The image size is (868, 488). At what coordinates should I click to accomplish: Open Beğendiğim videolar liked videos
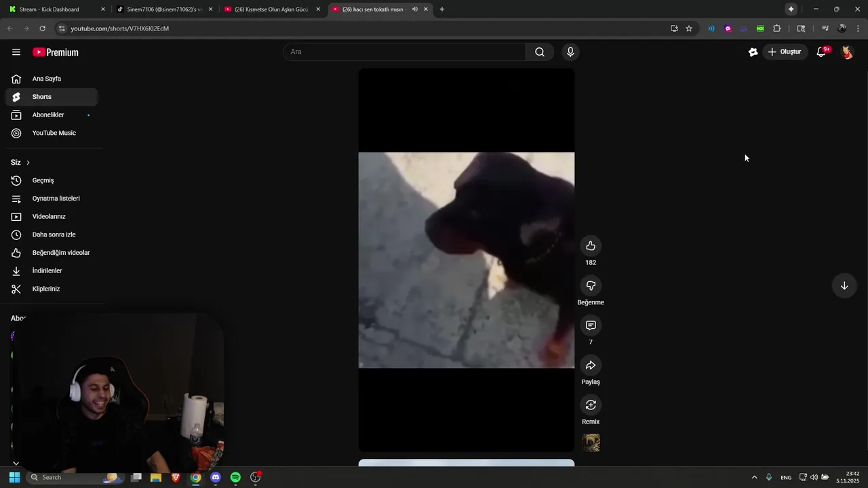pos(52,253)
